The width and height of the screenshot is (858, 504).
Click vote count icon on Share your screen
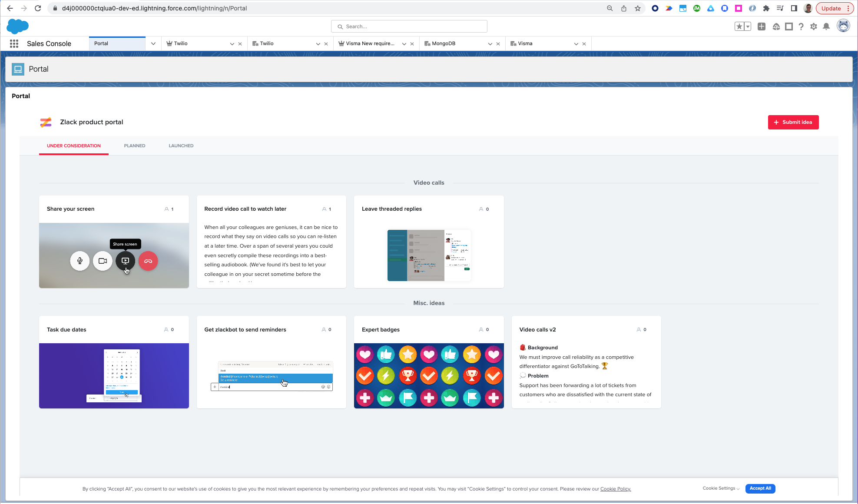[166, 209]
